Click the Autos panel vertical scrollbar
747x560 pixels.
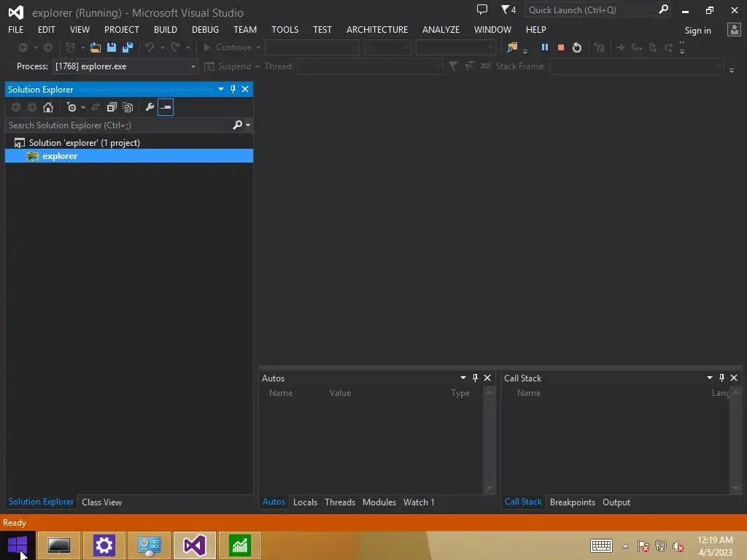click(x=489, y=440)
